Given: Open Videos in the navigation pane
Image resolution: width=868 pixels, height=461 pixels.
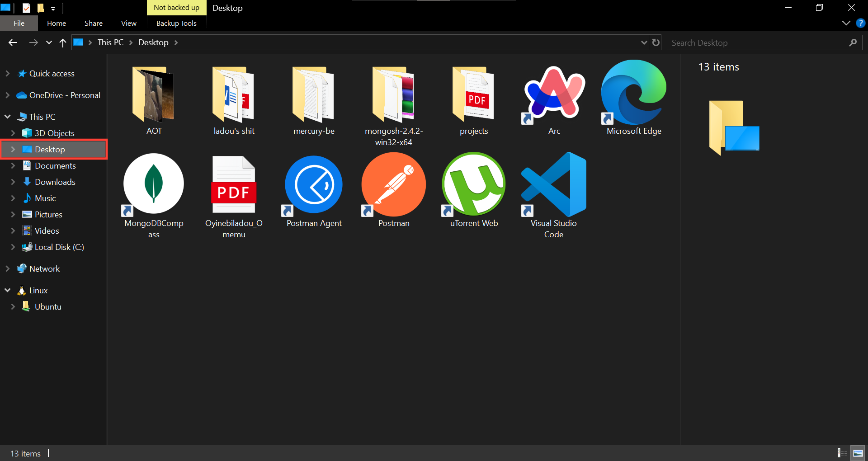Looking at the screenshot, I should (x=47, y=230).
